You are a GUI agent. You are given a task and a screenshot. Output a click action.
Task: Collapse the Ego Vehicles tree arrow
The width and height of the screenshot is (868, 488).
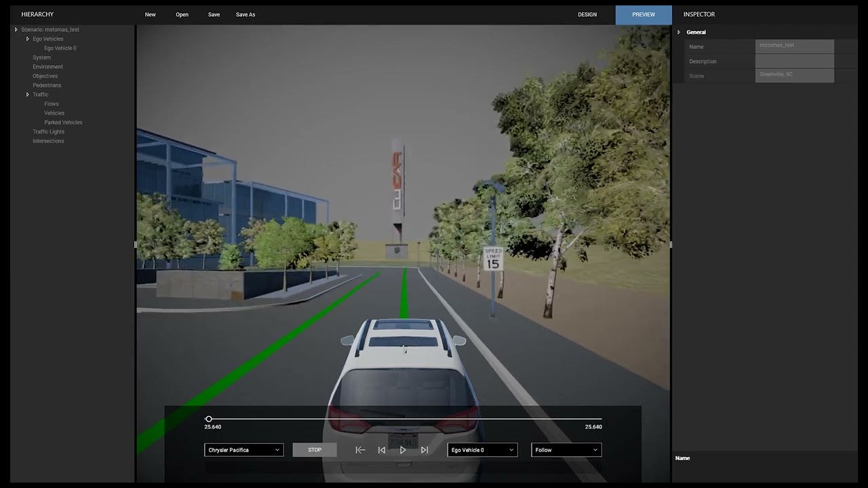click(x=28, y=39)
